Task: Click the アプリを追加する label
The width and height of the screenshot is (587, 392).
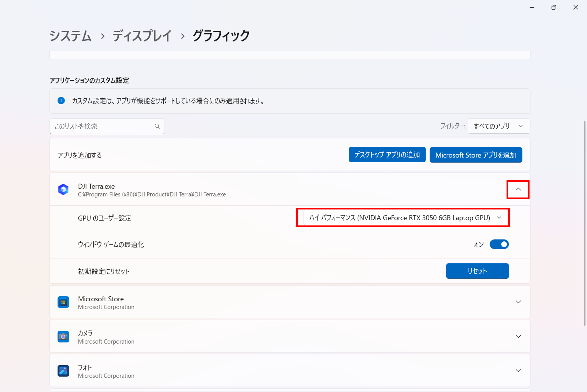Action: pyautogui.click(x=79, y=155)
